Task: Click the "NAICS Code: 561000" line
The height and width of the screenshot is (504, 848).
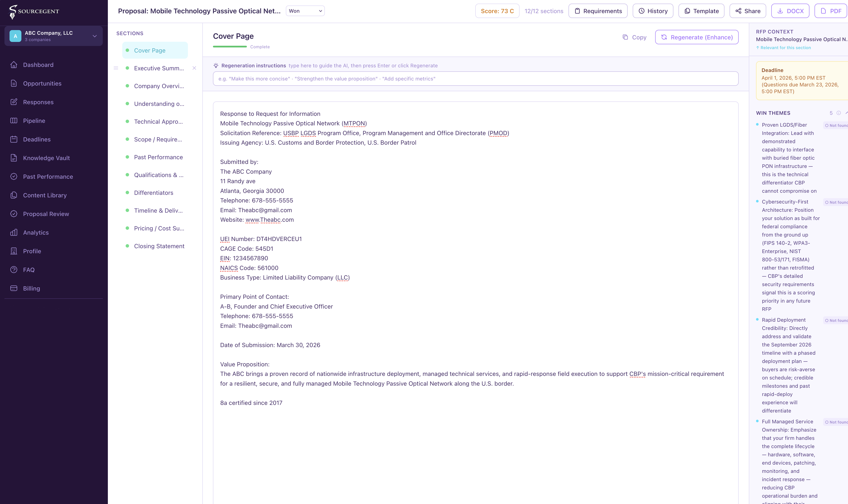Action: 249,268
